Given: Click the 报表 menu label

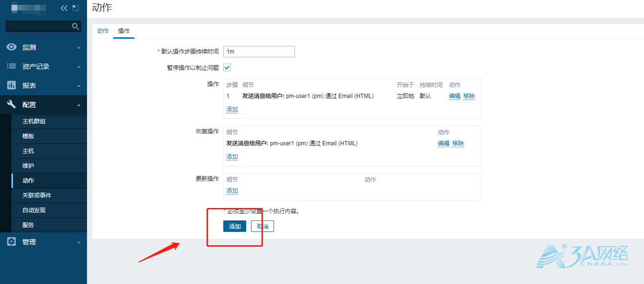Looking at the screenshot, I should [x=29, y=86].
